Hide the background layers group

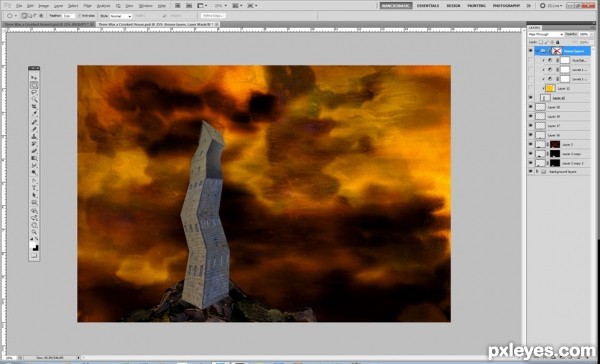(x=530, y=172)
